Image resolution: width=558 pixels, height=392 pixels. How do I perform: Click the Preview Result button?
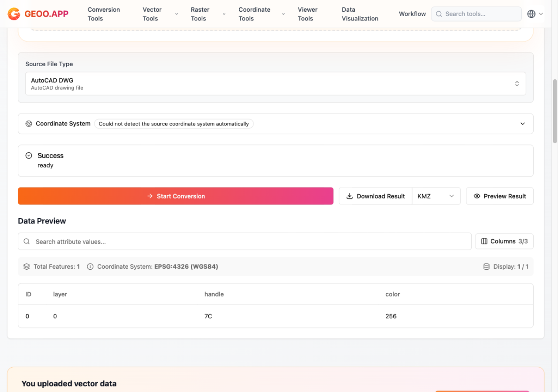[x=500, y=196]
